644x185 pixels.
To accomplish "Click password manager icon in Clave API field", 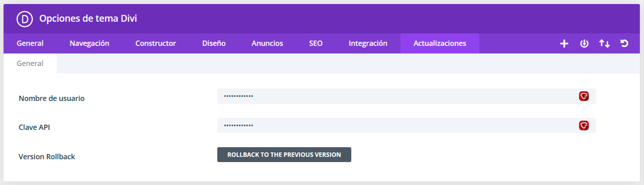I will (x=584, y=125).
